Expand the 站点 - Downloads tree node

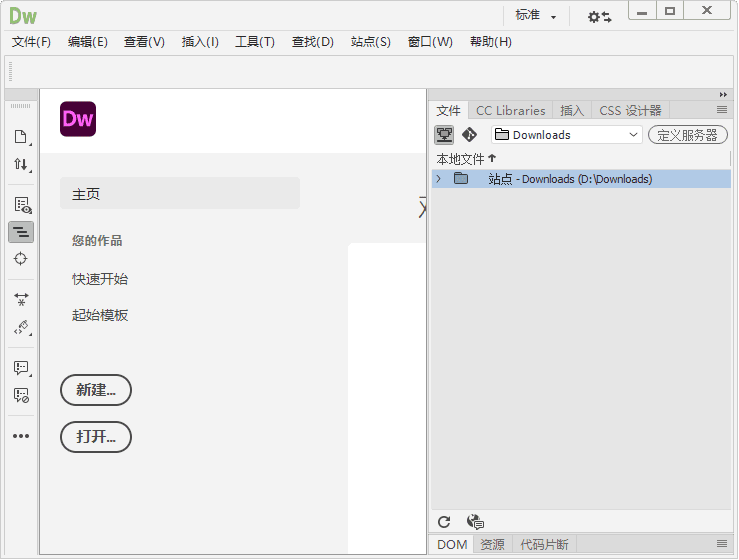click(x=439, y=179)
